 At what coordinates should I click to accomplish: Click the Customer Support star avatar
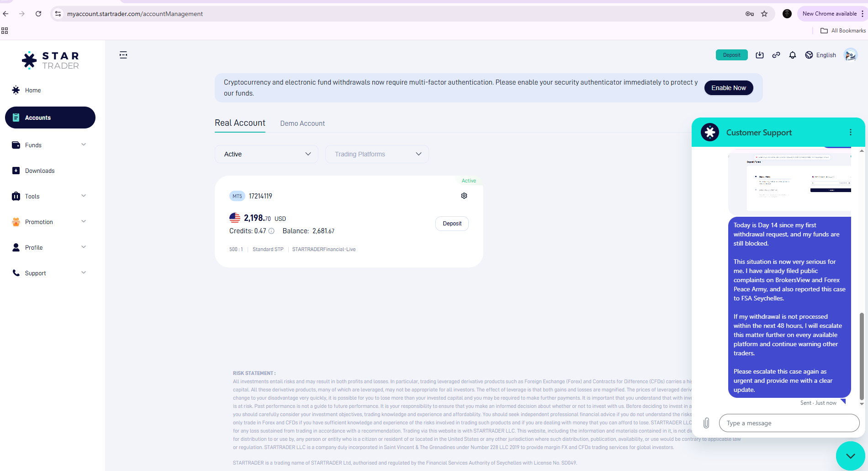pyautogui.click(x=710, y=132)
